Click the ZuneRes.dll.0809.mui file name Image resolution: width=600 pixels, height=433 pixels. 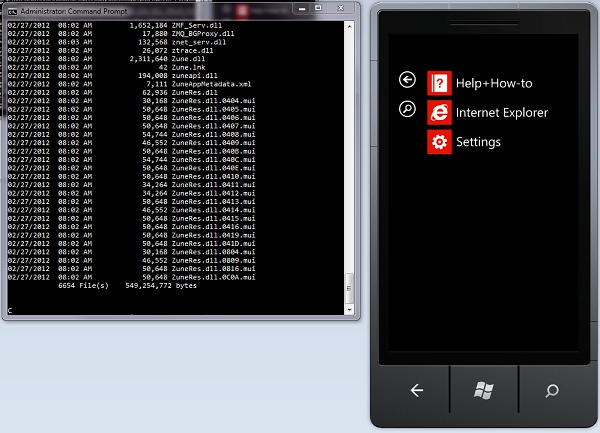214,260
